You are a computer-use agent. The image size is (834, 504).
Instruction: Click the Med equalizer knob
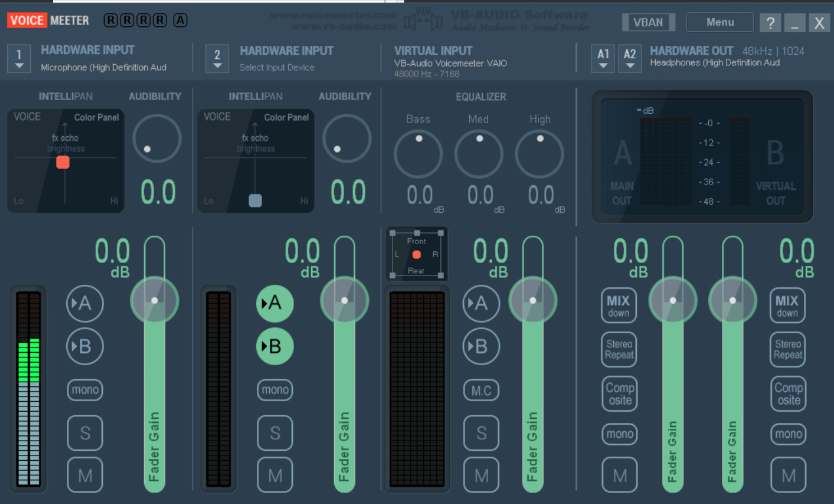pyautogui.click(x=479, y=154)
